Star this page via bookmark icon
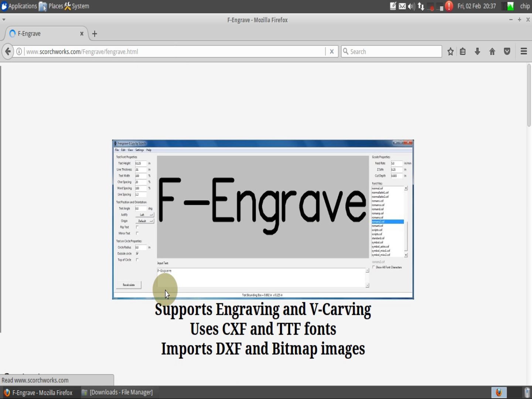Screen dimensions: 532x399 tap(450, 51)
